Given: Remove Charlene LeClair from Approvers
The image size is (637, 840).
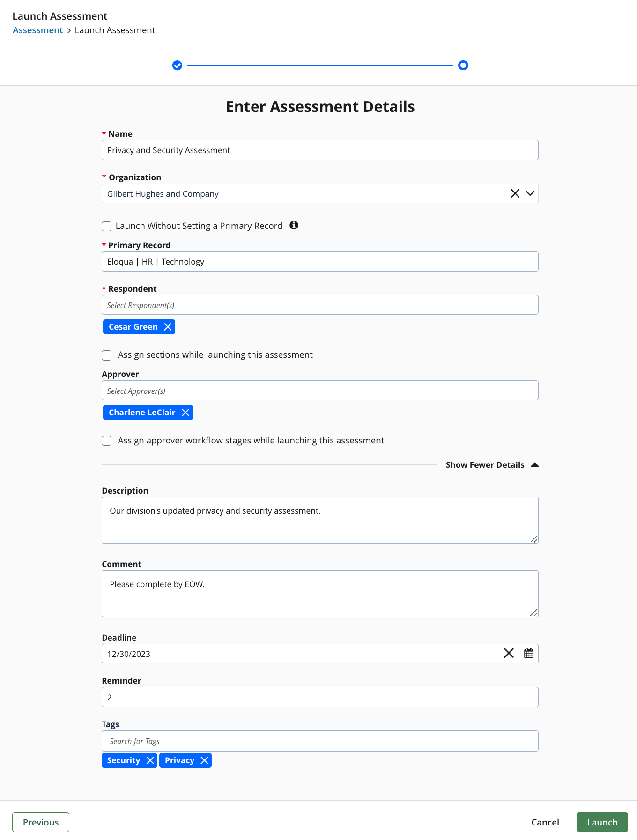Looking at the screenshot, I should tap(185, 412).
